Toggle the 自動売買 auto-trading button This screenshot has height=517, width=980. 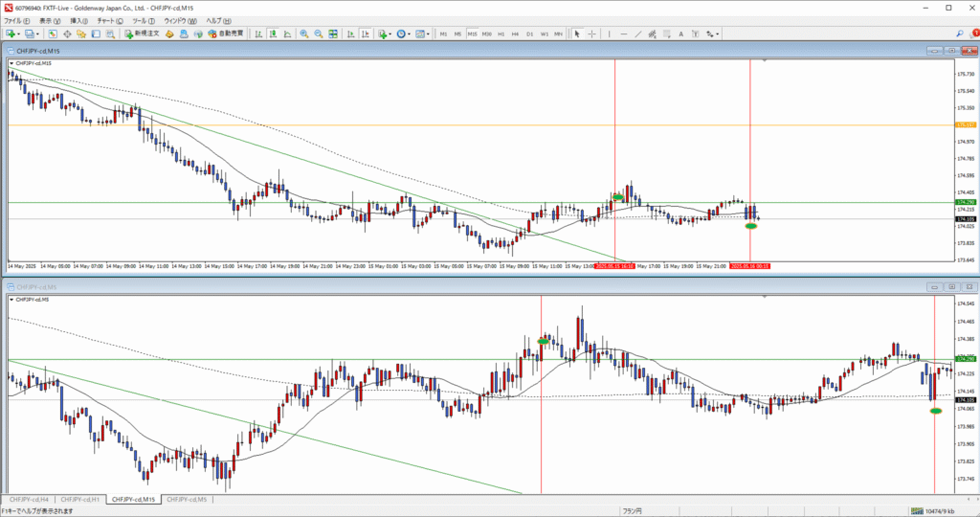(225, 34)
